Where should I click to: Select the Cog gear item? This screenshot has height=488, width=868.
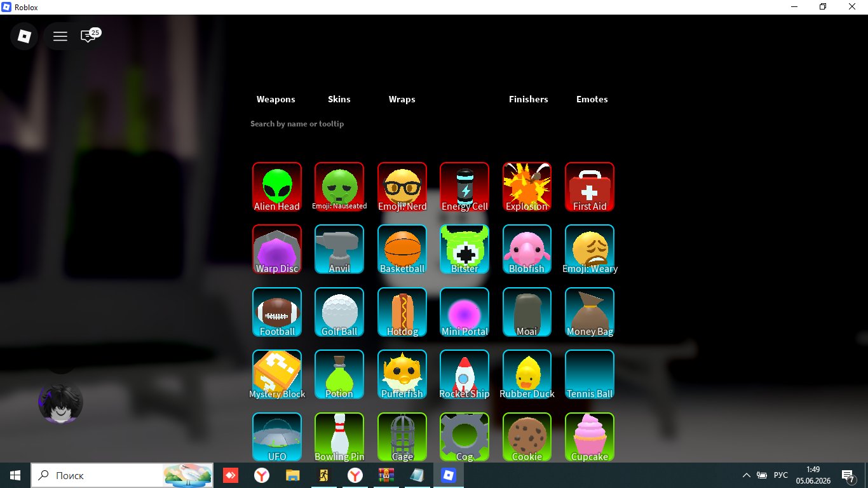(x=465, y=437)
